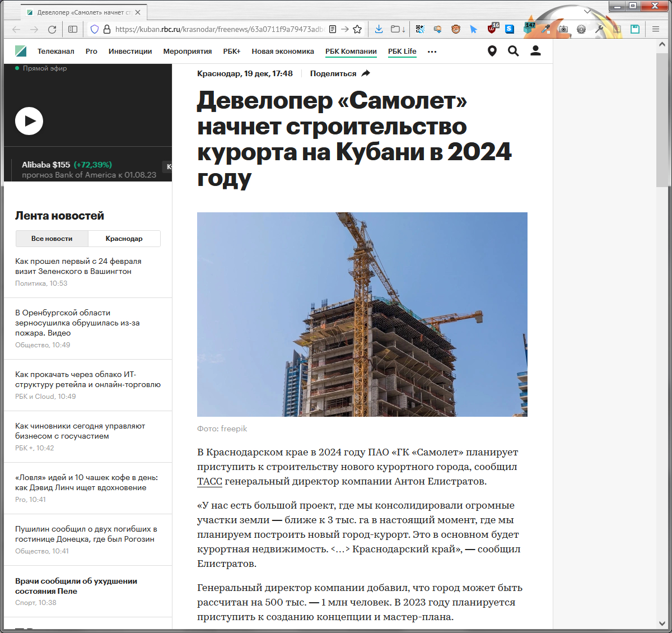
Task: Open the Pro section
Action: coord(91,51)
